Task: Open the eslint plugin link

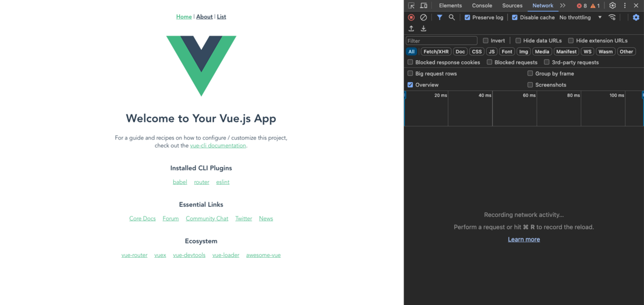Action: click(x=223, y=182)
